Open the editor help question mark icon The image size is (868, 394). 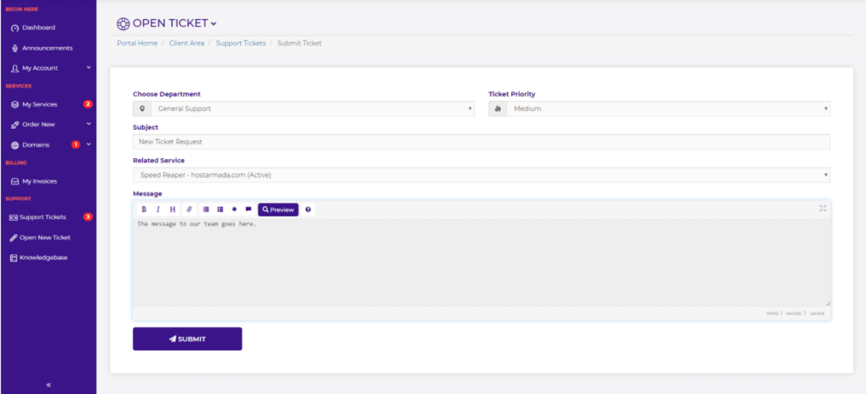pos(308,209)
